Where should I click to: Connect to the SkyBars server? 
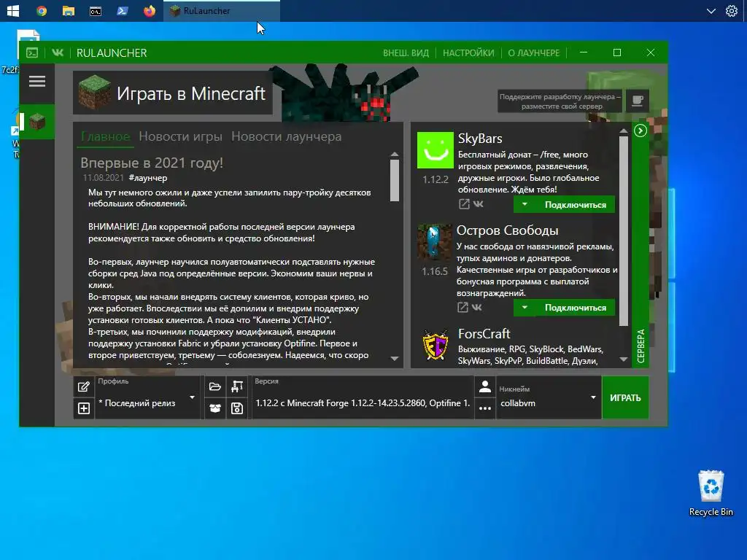click(575, 205)
